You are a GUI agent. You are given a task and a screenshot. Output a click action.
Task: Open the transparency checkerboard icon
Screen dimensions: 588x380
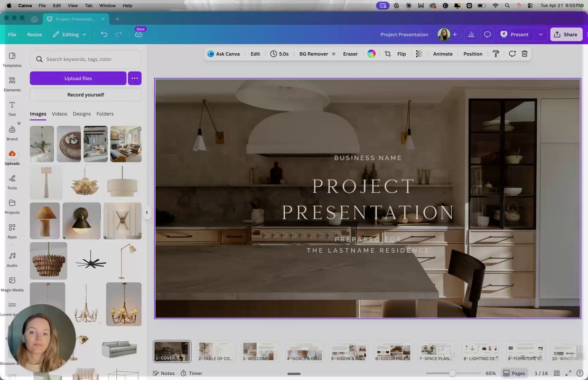[x=419, y=54]
